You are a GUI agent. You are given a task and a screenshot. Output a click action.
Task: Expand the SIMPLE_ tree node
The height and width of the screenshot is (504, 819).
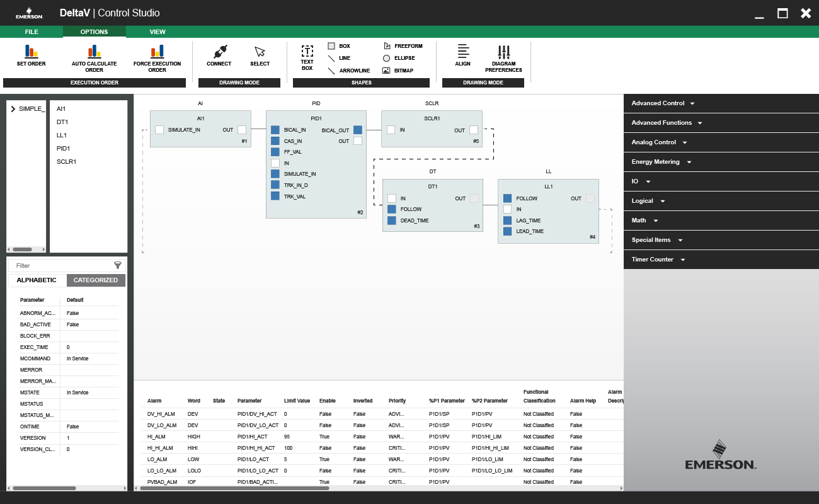13,109
